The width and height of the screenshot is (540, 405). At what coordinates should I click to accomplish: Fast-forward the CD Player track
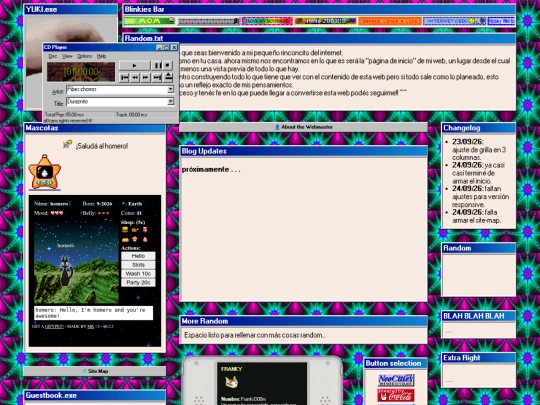(146, 78)
